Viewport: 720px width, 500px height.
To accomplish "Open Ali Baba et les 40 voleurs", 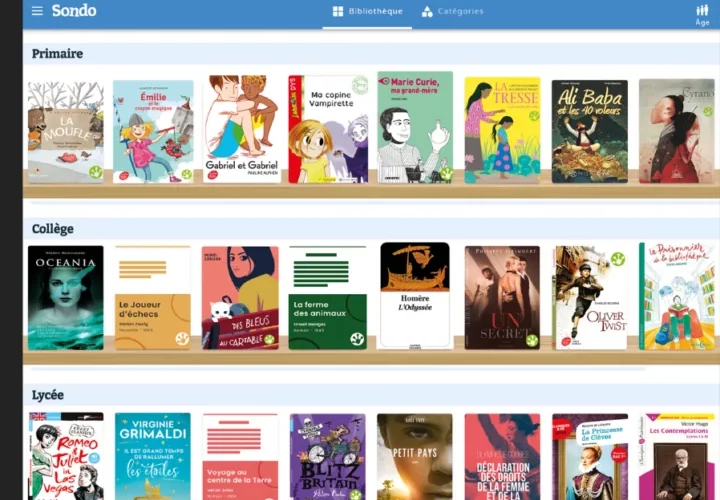I will pyautogui.click(x=590, y=132).
